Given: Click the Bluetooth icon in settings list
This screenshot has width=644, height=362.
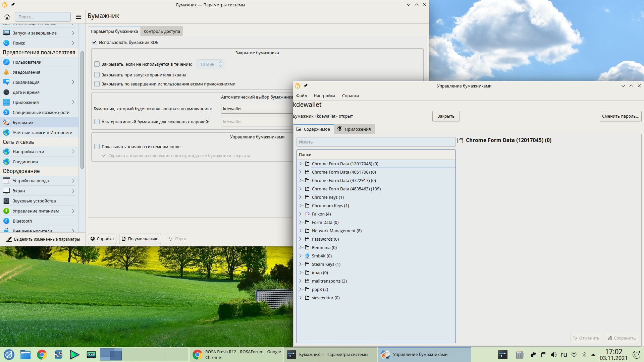Looking at the screenshot, I should pyautogui.click(x=6, y=221).
